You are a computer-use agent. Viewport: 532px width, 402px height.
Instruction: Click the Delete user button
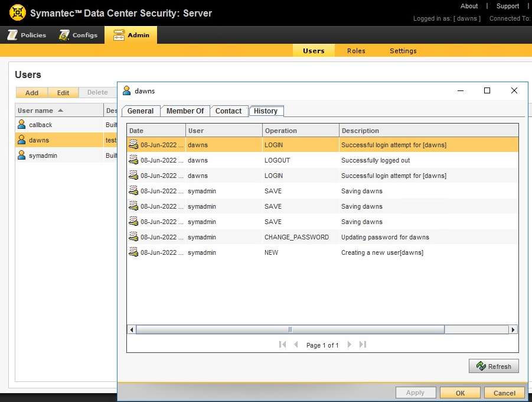(x=97, y=92)
